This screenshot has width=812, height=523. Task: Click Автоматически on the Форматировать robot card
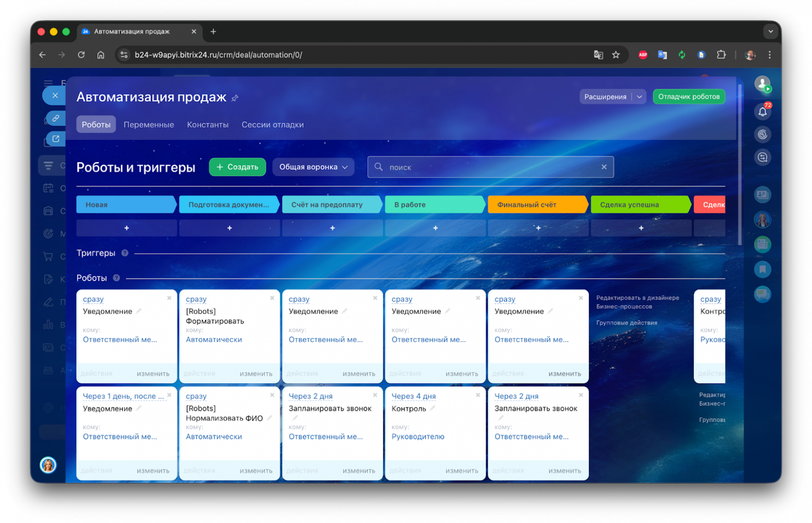tap(214, 340)
